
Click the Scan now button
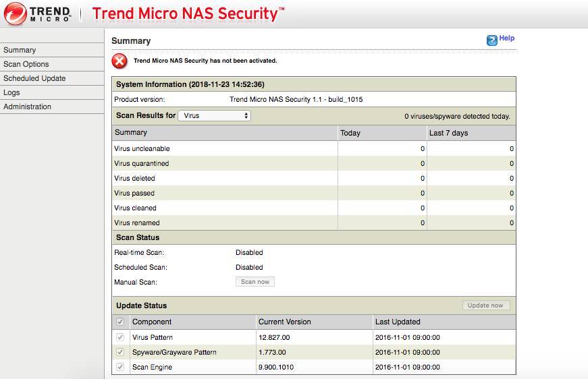255,282
